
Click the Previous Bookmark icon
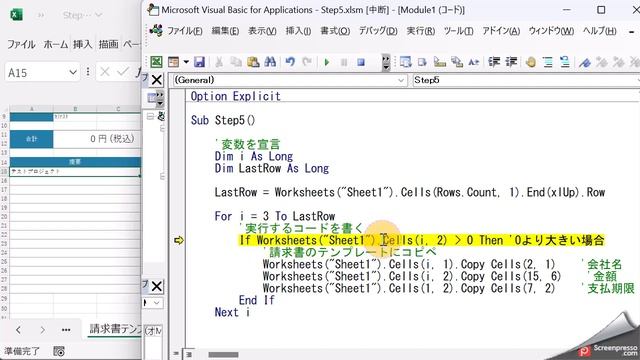click(x=619, y=62)
